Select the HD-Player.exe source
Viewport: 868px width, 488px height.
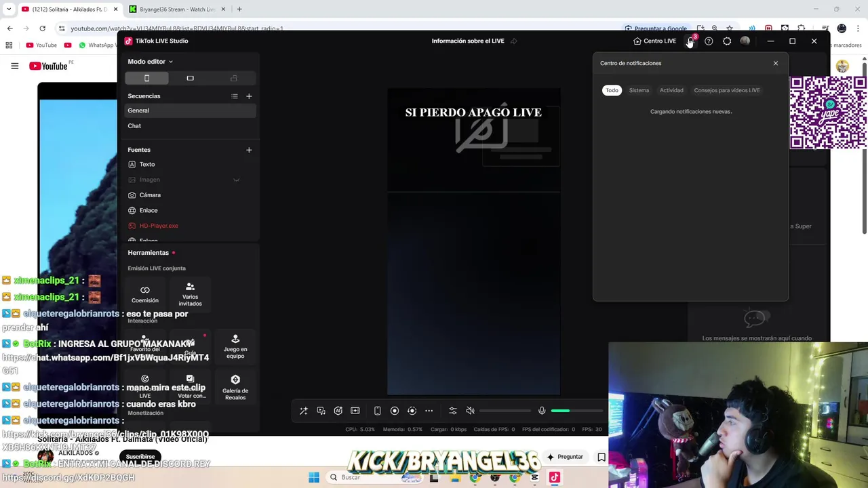tap(191, 226)
